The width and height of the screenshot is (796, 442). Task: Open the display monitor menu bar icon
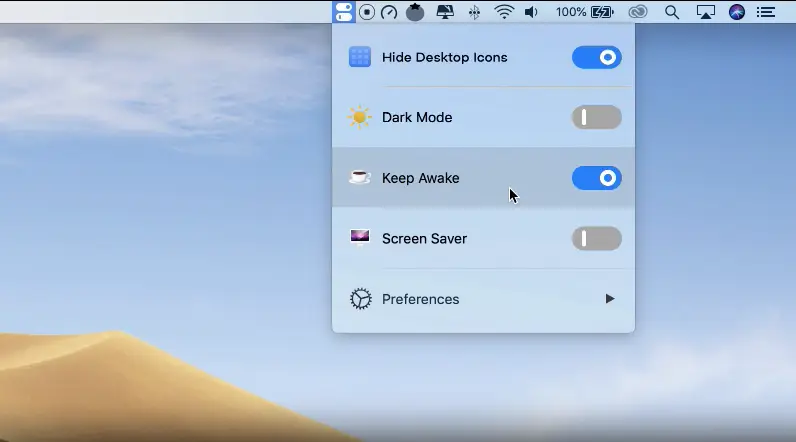click(x=445, y=12)
